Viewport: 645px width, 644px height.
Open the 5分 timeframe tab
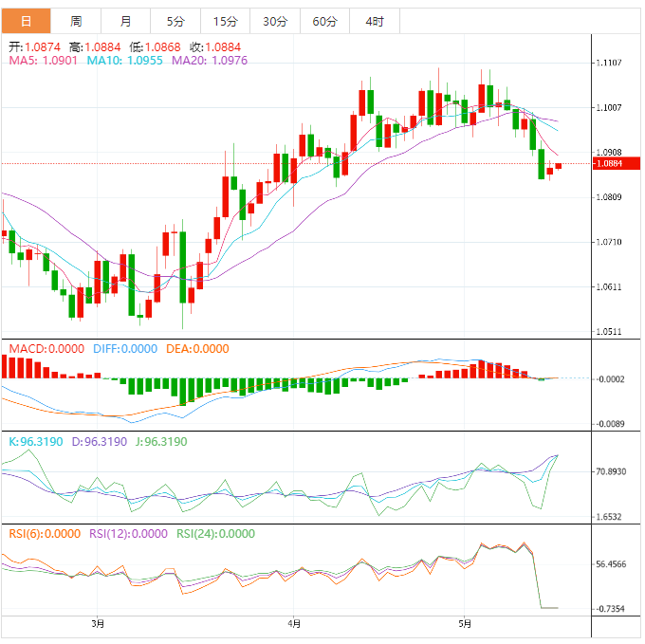[175, 21]
